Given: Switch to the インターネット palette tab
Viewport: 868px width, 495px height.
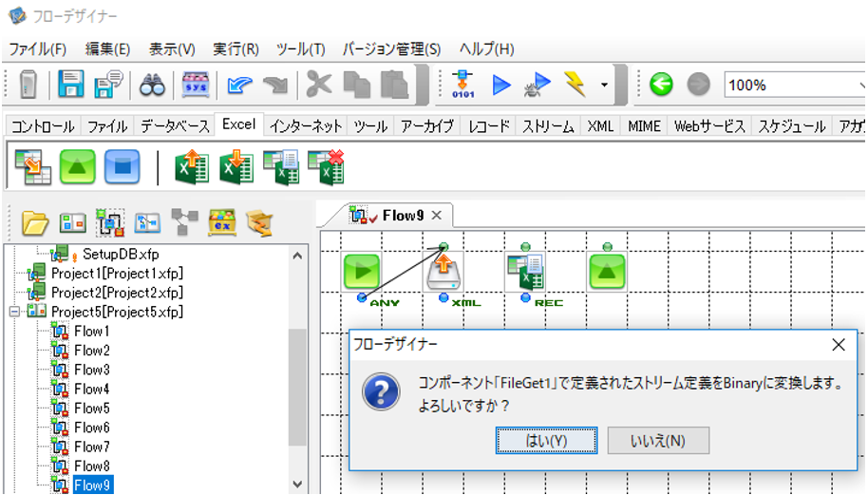Looking at the screenshot, I should [x=306, y=126].
